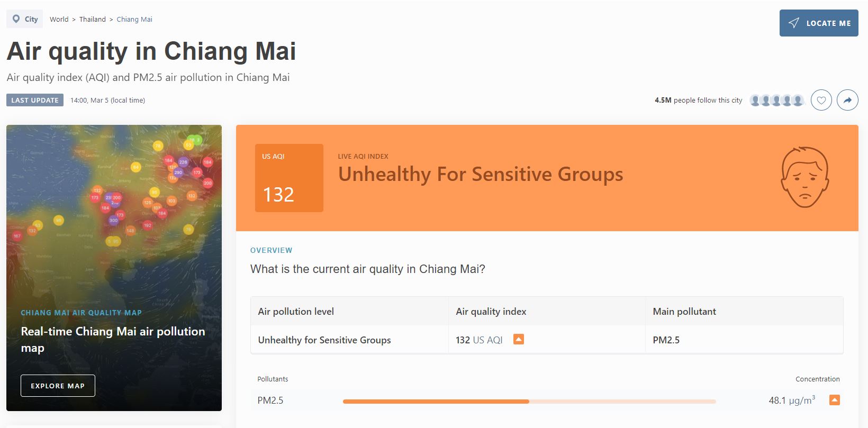Image resolution: width=868 pixels, height=428 pixels.
Task: Click the PM2.5 concentration progress bar
Action: tap(529, 402)
